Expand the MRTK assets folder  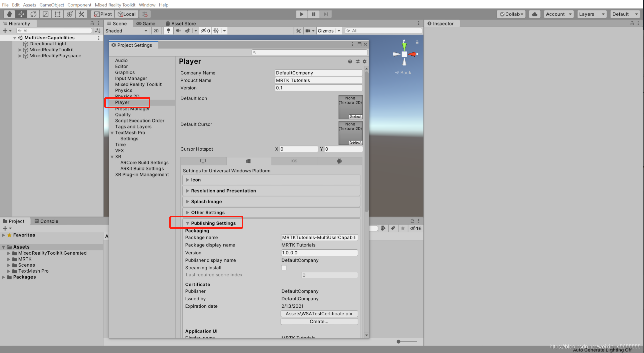tap(9, 259)
